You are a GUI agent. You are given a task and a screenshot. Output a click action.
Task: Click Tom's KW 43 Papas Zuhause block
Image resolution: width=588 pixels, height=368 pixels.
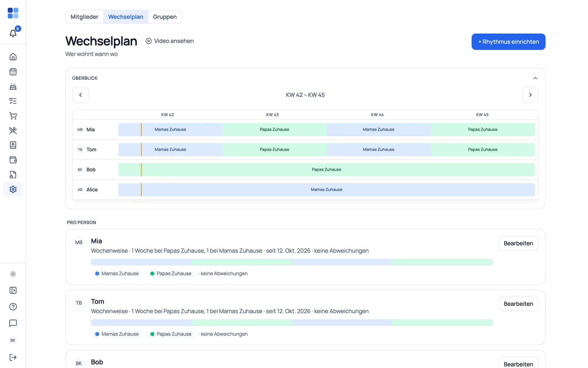(275, 150)
